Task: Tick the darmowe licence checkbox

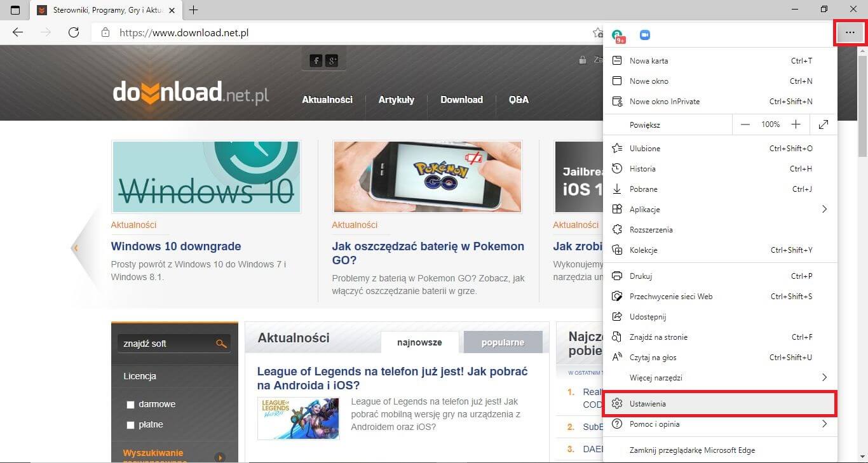Action: click(131, 405)
